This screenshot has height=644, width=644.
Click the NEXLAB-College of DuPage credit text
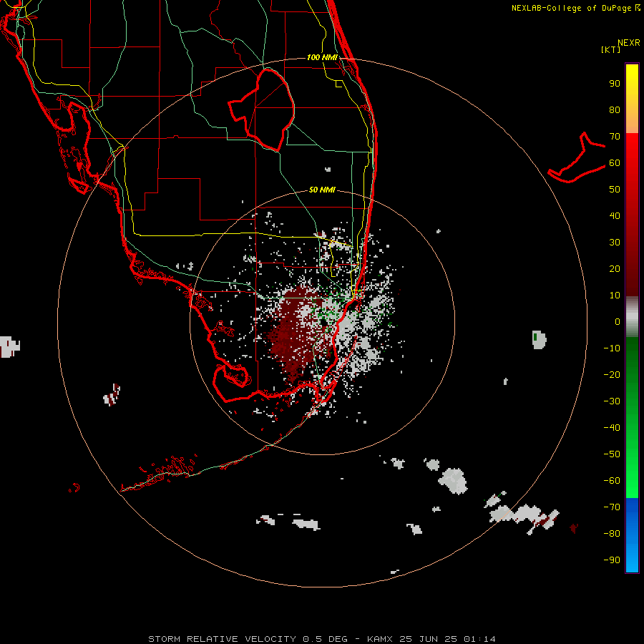tap(575, 8)
